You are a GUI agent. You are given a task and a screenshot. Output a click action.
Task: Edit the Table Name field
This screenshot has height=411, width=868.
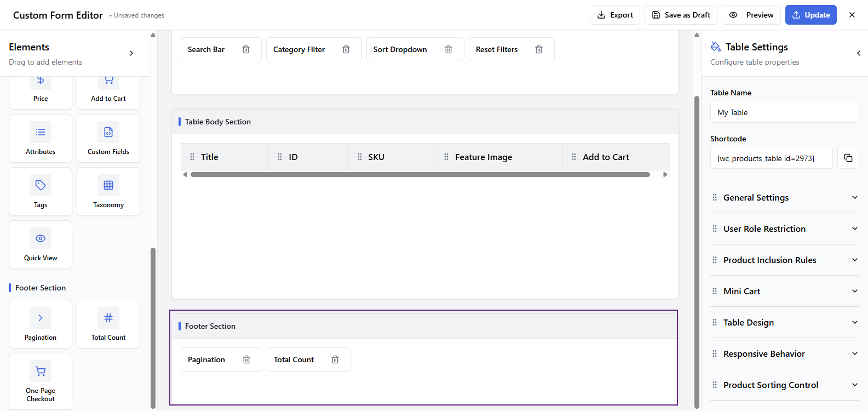click(784, 112)
